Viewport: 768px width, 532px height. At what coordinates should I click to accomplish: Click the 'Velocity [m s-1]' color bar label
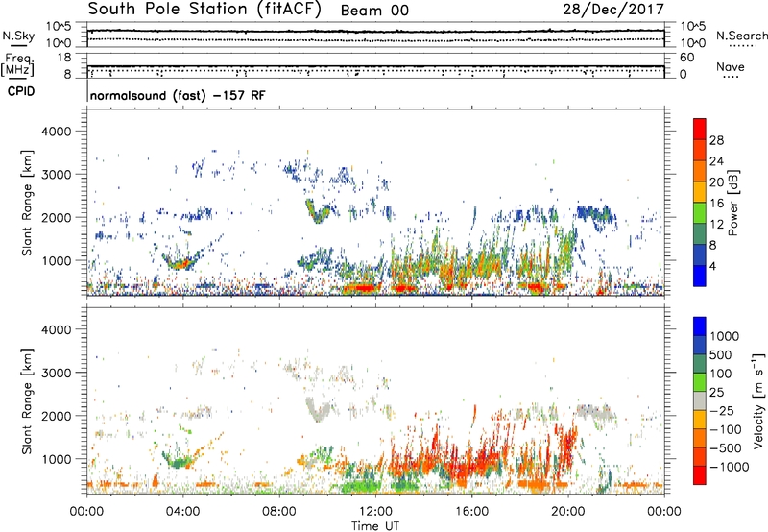point(758,400)
